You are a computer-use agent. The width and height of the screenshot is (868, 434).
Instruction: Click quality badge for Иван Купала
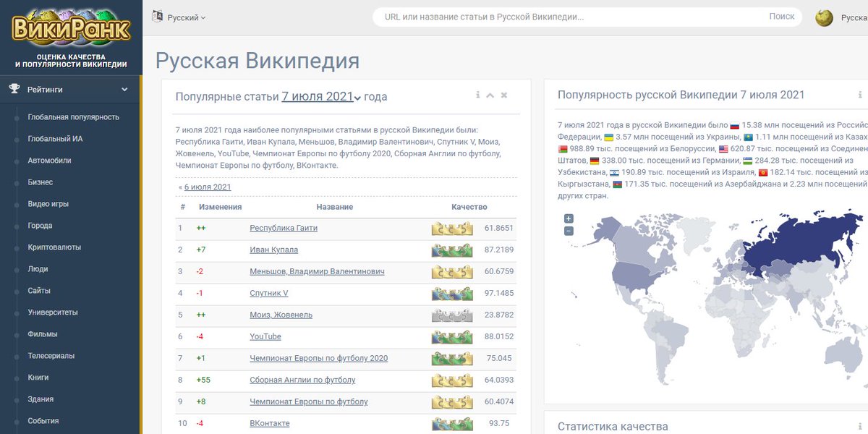pyautogui.click(x=452, y=250)
